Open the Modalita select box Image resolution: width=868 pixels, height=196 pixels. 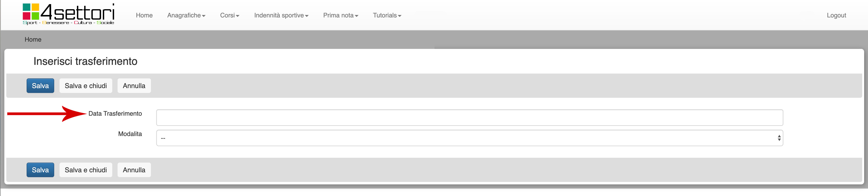tap(469, 138)
